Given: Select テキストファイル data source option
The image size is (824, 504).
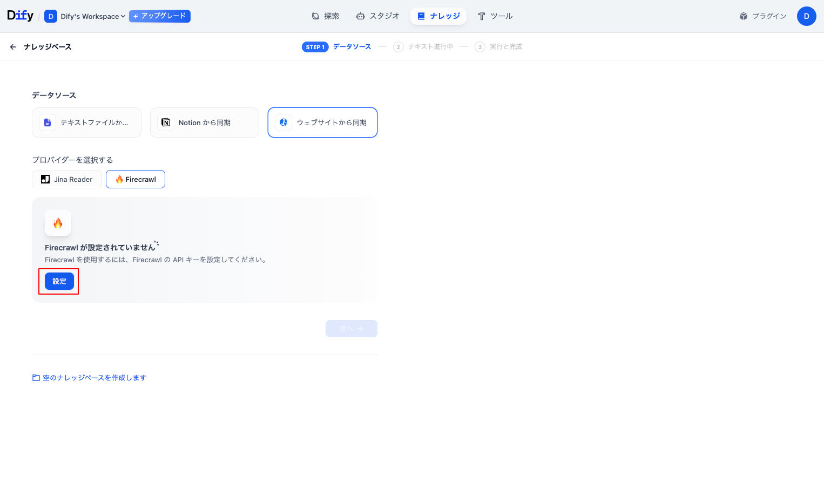Looking at the screenshot, I should click(x=86, y=122).
